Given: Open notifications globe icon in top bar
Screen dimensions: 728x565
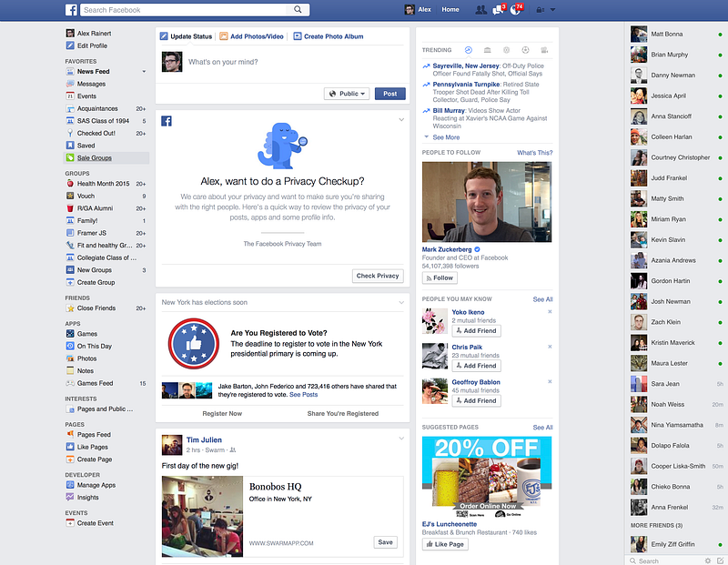Looking at the screenshot, I should click(515, 10).
